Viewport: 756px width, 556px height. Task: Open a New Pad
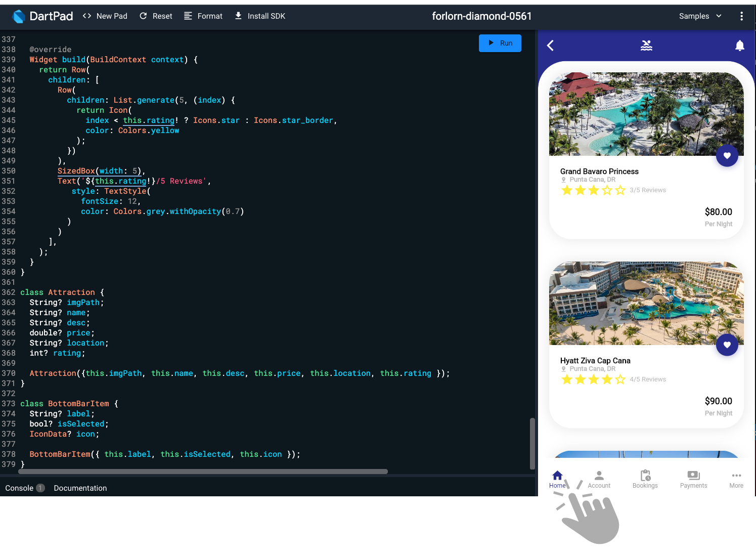pos(105,16)
